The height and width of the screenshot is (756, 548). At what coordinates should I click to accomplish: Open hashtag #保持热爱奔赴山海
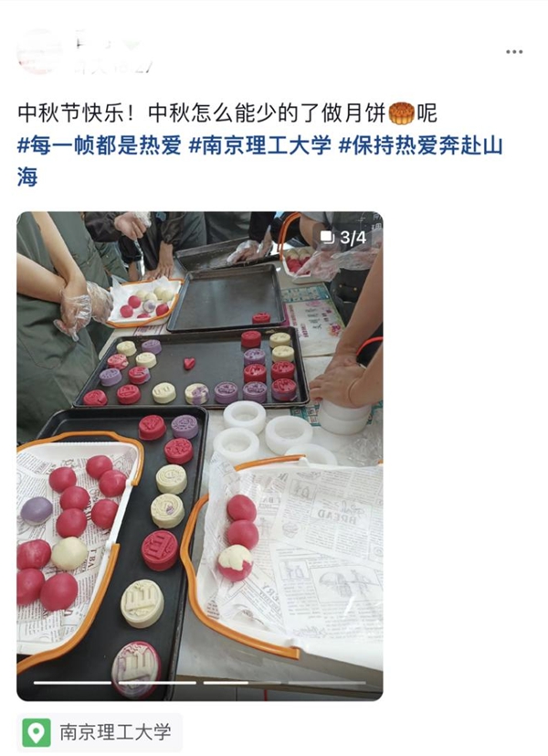tap(260, 161)
